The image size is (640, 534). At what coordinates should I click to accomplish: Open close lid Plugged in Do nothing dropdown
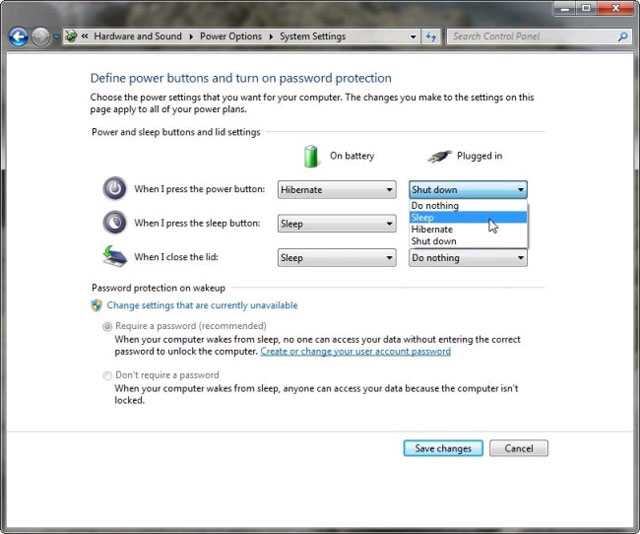(468, 258)
